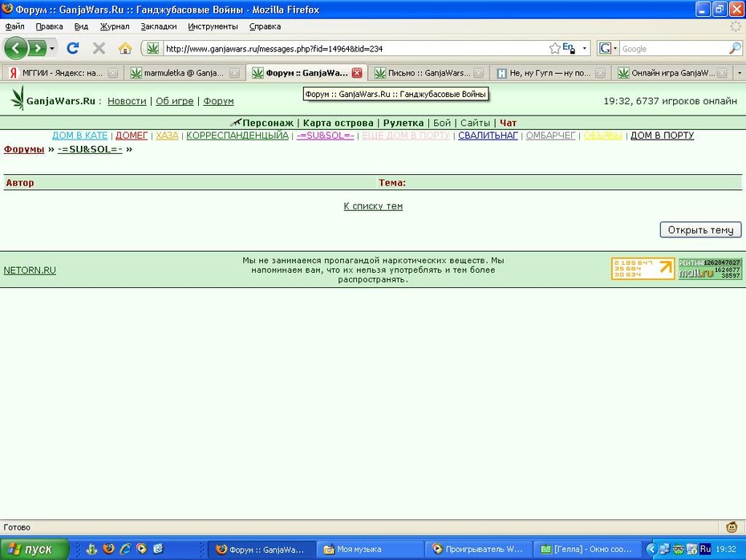Open the Новости link
Image resolution: width=746 pixels, height=560 pixels.
click(x=127, y=101)
